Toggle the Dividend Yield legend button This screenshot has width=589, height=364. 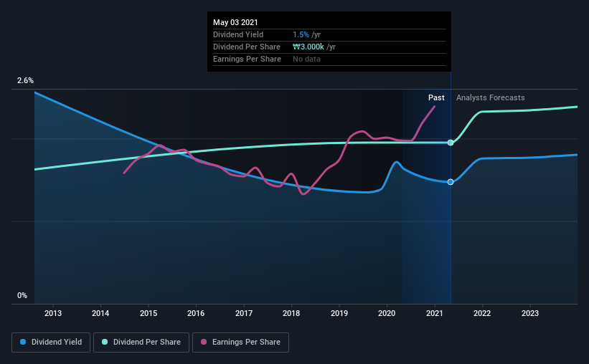(x=51, y=343)
